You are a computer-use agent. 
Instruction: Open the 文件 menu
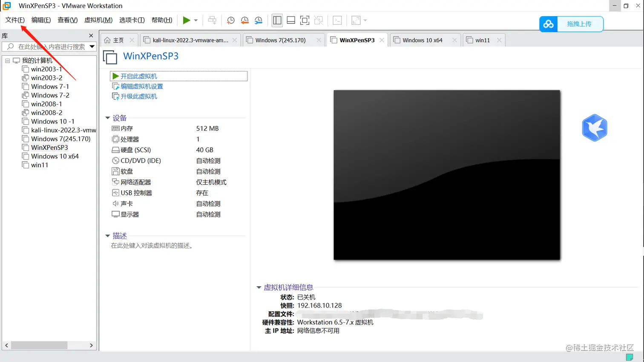(x=14, y=20)
